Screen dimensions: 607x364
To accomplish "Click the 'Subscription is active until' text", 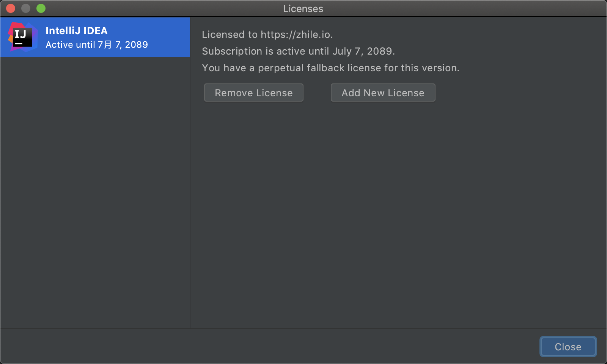I will point(266,51).
